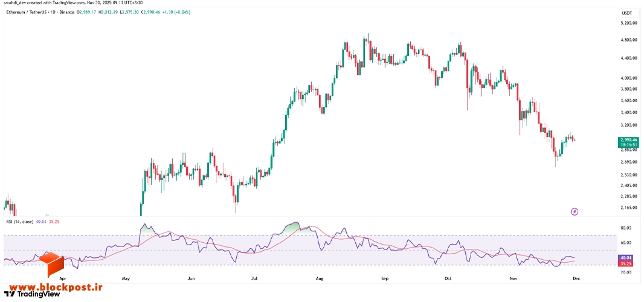The height and width of the screenshot is (302, 644).
Task: Click the low value L2,975.30
Action: (x=129, y=12)
